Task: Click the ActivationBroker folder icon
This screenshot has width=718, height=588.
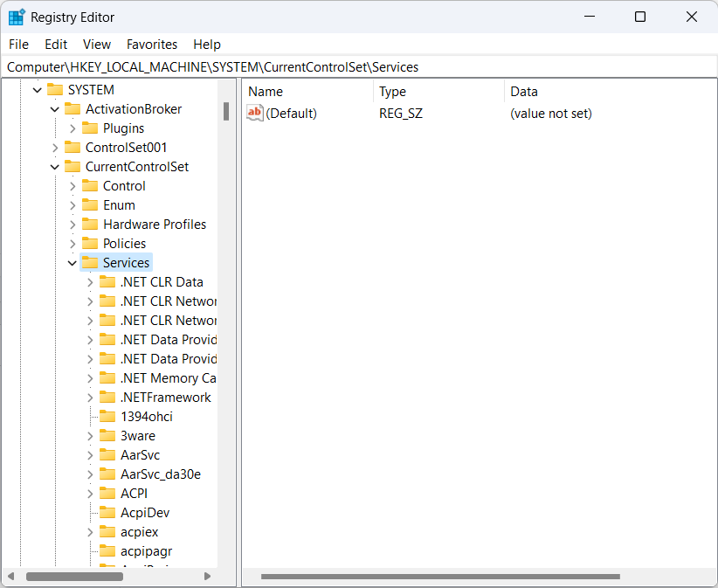Action: [72, 109]
